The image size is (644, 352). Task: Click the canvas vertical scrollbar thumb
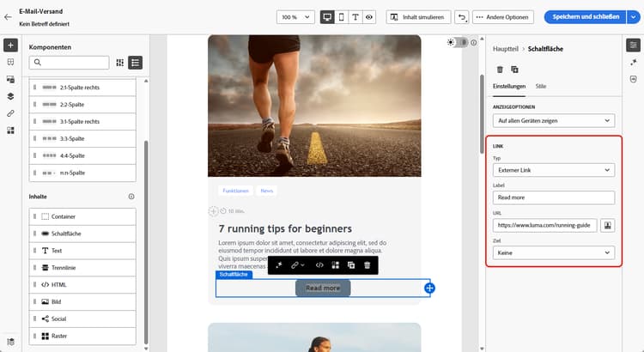(482, 114)
